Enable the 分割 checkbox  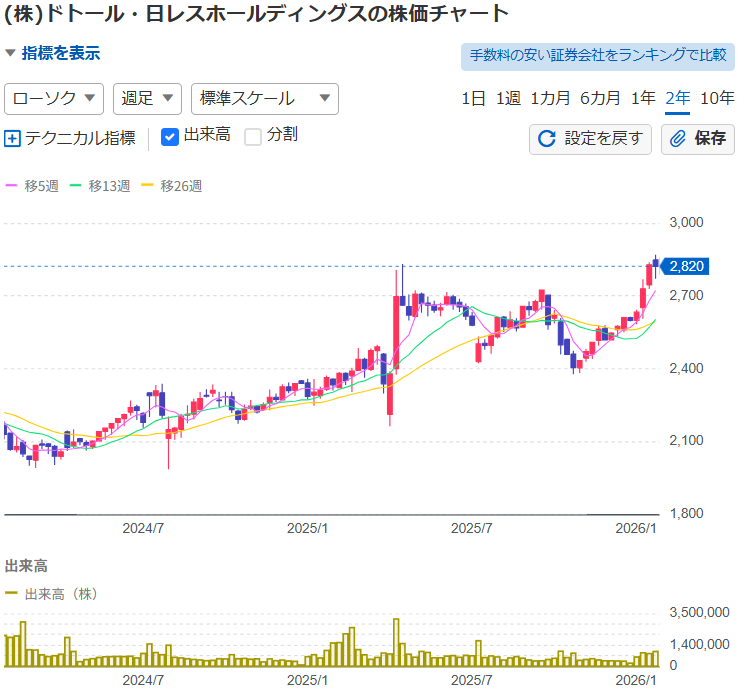pos(253,136)
